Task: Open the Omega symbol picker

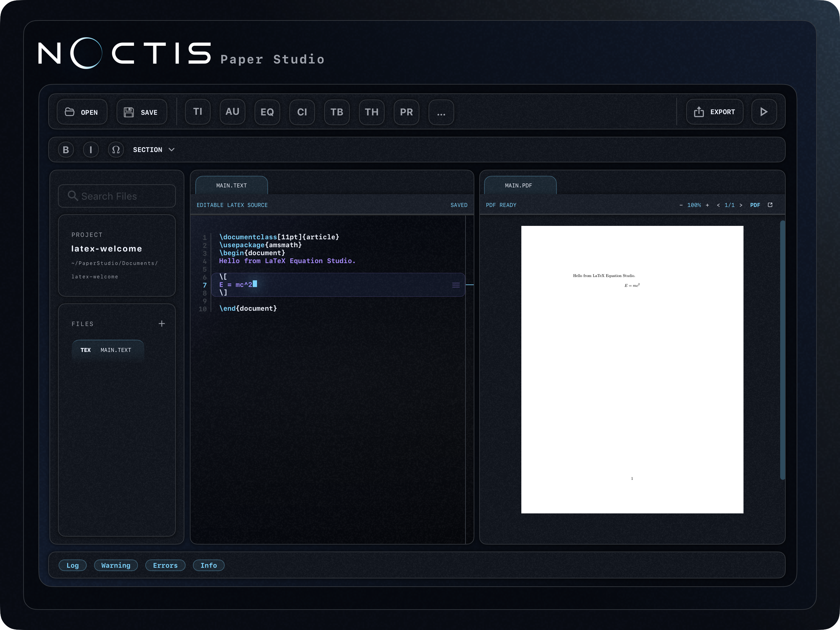Action: click(x=116, y=150)
